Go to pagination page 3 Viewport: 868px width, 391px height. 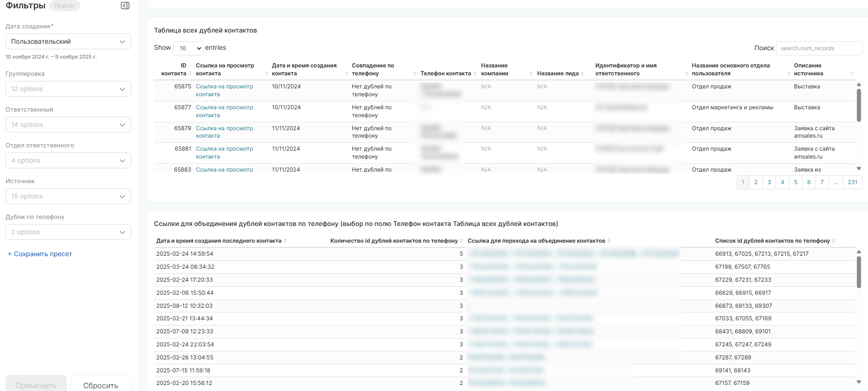pyautogui.click(x=769, y=182)
